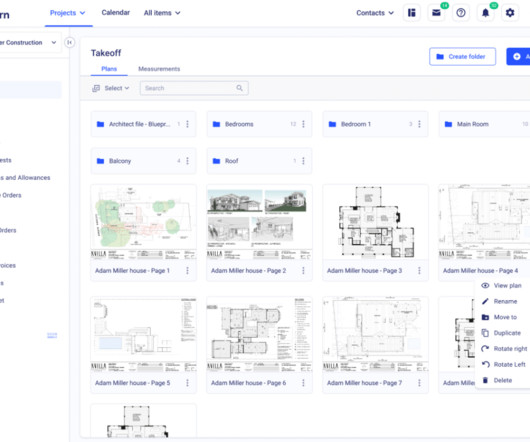Viewport: 530px width, 442px height.
Task: Click the Create folder button
Action: coord(462,56)
